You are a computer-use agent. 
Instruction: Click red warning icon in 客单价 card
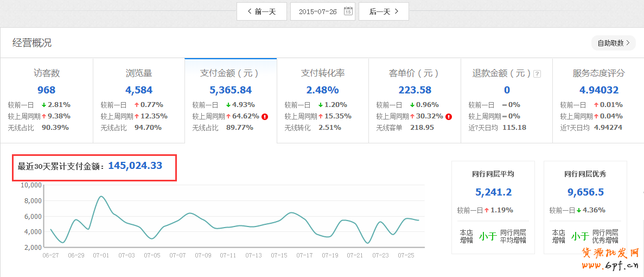pos(449,116)
